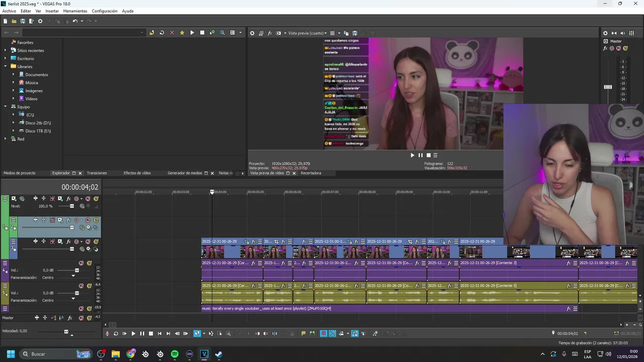Stop preview with Explorer stop icon

click(x=202, y=33)
